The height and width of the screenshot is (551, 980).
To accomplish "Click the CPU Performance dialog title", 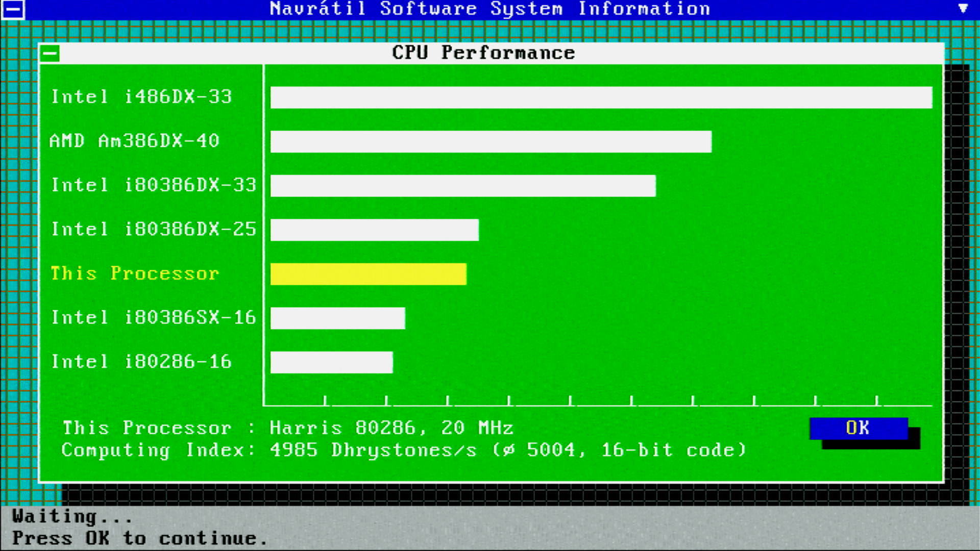I will pyautogui.click(x=483, y=53).
